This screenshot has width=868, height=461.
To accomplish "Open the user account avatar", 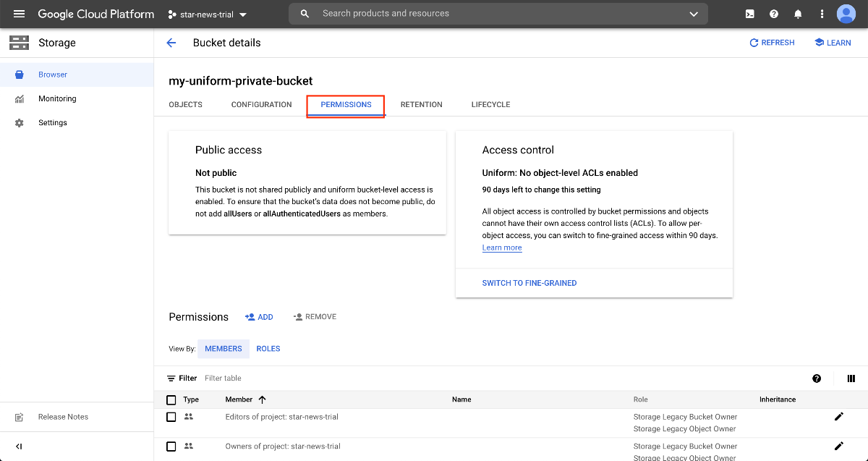I will (x=846, y=14).
